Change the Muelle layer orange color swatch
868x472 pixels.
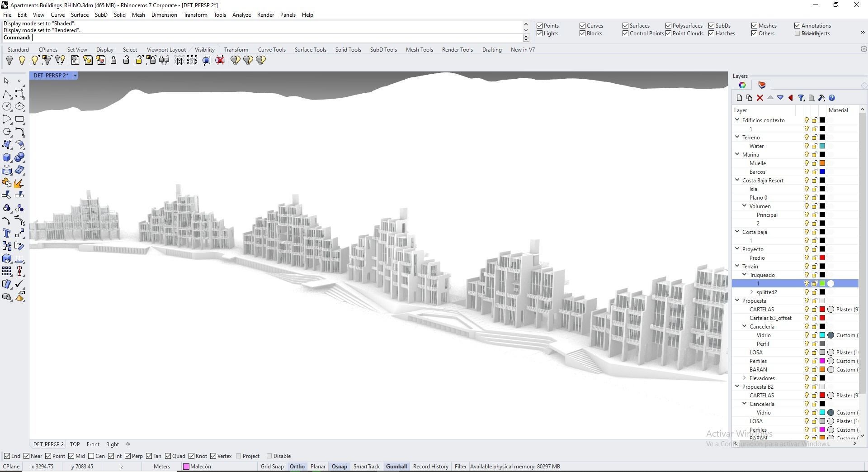(822, 163)
